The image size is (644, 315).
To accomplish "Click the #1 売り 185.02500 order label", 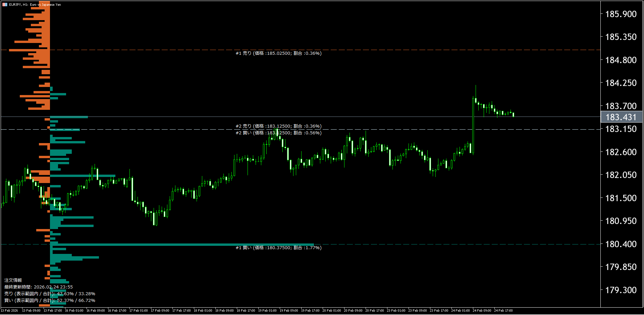I will coord(278,53).
